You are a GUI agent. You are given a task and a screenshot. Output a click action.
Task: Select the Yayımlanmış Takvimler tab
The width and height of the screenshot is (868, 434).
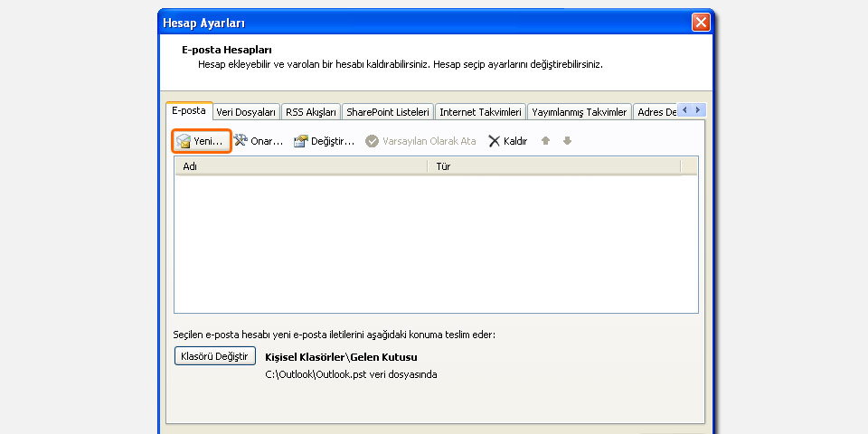[579, 112]
